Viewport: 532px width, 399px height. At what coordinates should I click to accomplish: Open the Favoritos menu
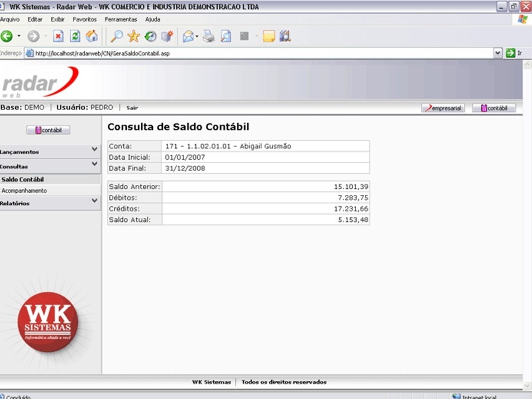[x=84, y=20]
